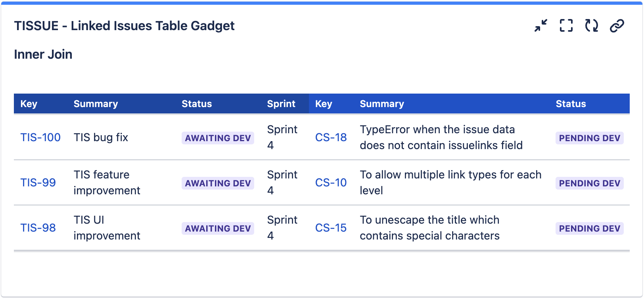Viewport: 644px width, 299px height.
Task: Open issue TIS-100
Action: [40, 138]
